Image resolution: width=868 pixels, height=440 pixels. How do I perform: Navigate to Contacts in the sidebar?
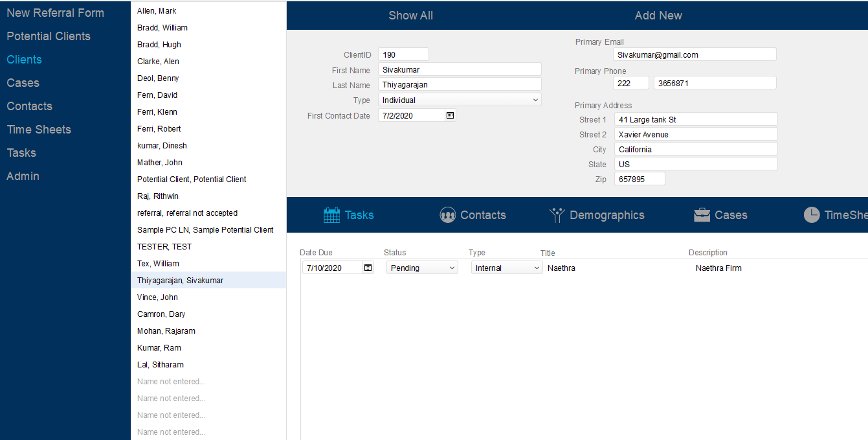29,106
